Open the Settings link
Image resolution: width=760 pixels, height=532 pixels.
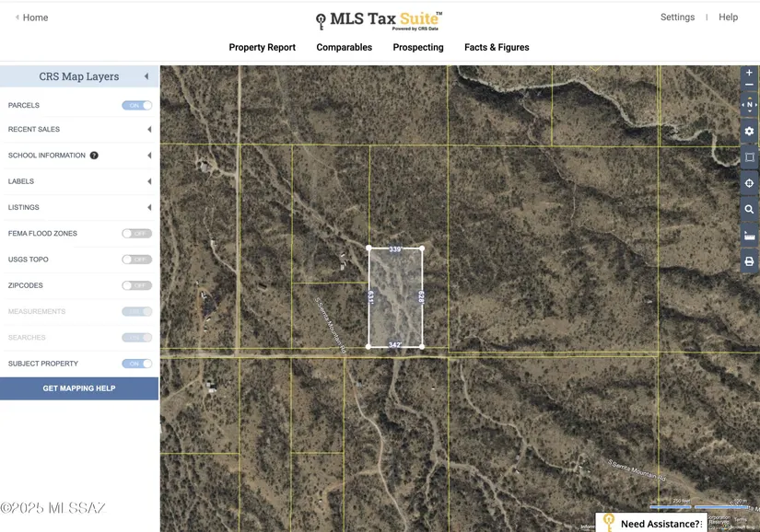[x=677, y=17]
